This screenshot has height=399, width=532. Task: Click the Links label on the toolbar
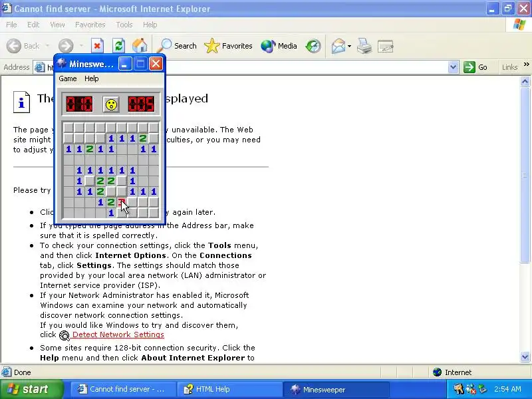click(509, 67)
